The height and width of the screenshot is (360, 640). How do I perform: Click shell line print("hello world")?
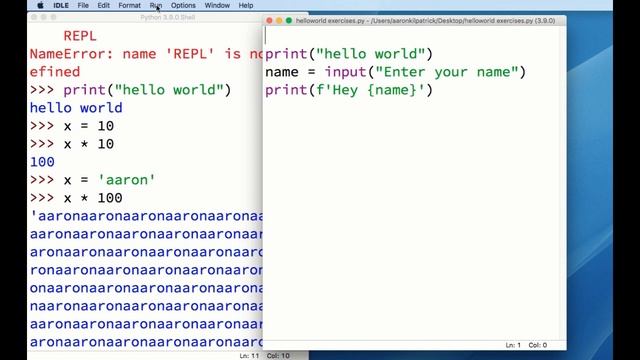click(x=131, y=90)
